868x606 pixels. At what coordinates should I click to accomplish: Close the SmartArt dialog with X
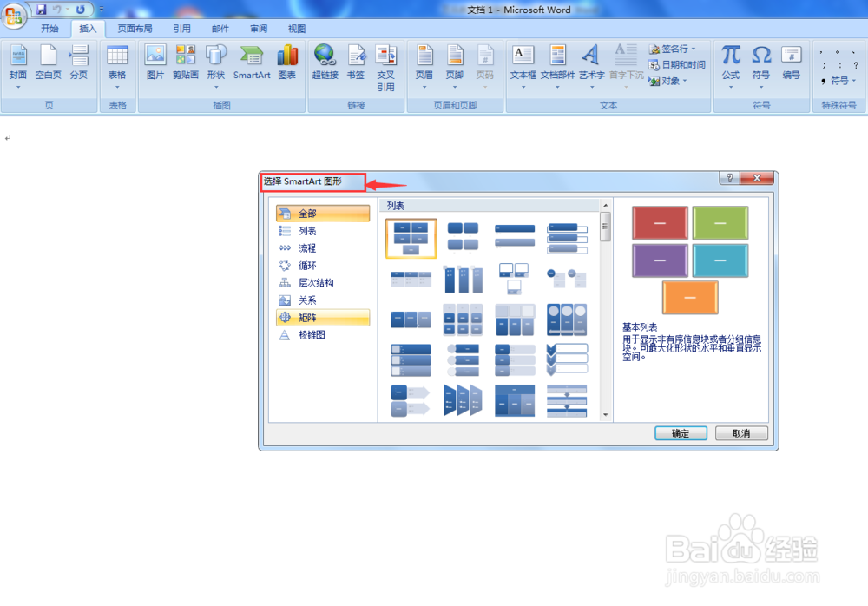click(x=757, y=178)
